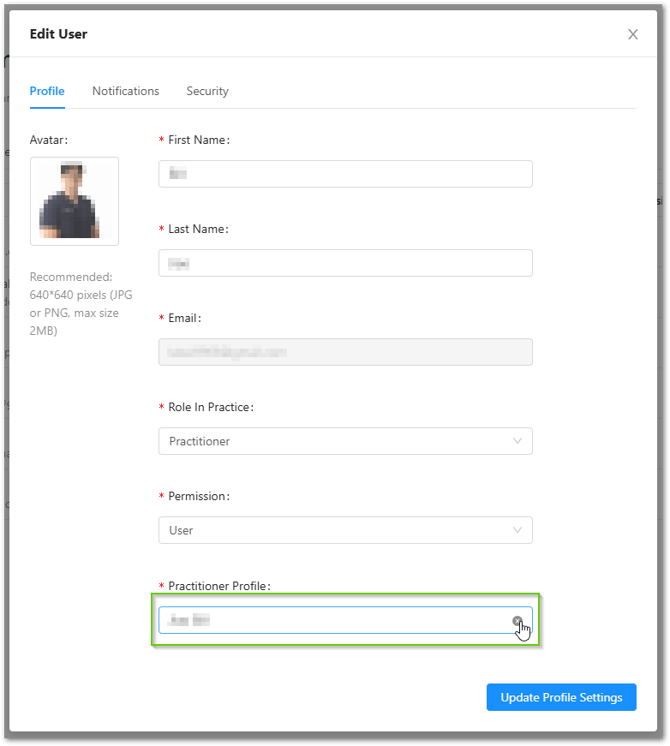
Task: Click the Permission field chevron arrow
Action: point(517,530)
